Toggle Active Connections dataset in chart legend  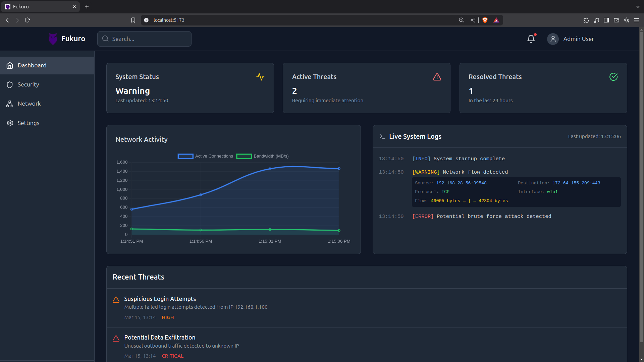(205, 156)
